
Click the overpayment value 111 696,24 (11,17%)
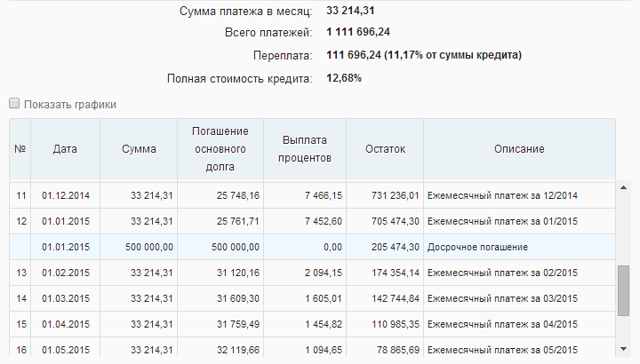(x=424, y=55)
